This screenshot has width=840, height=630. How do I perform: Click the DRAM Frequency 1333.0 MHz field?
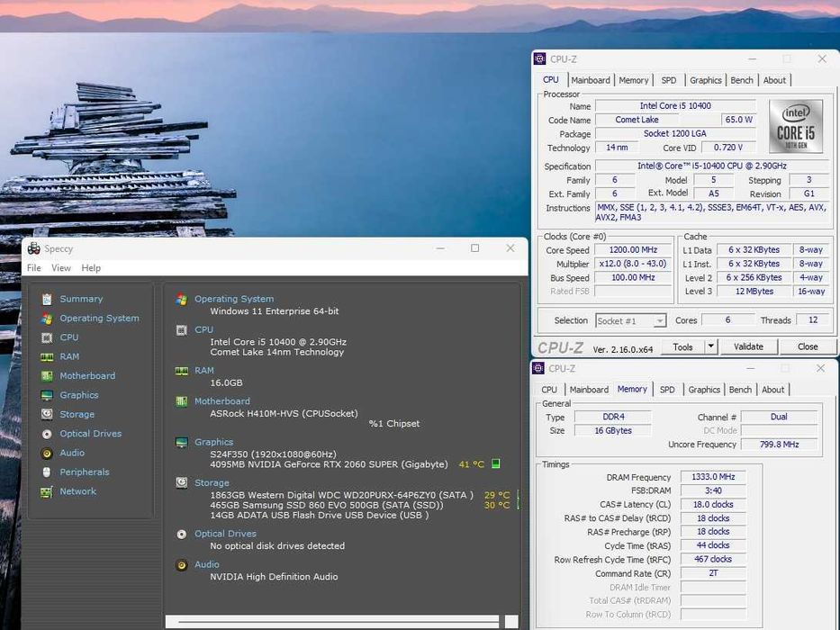[x=713, y=477]
